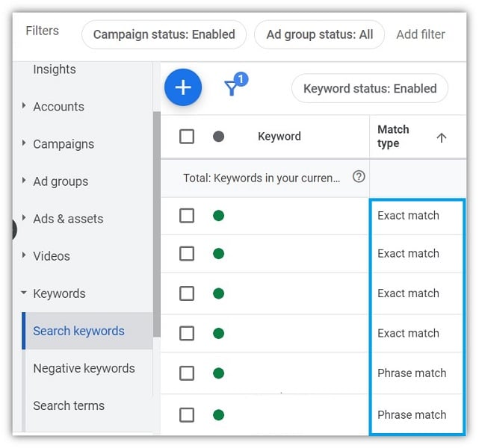479x448 pixels.
Task: Open the Campaigns sidebar item
Action: pyautogui.click(x=64, y=144)
